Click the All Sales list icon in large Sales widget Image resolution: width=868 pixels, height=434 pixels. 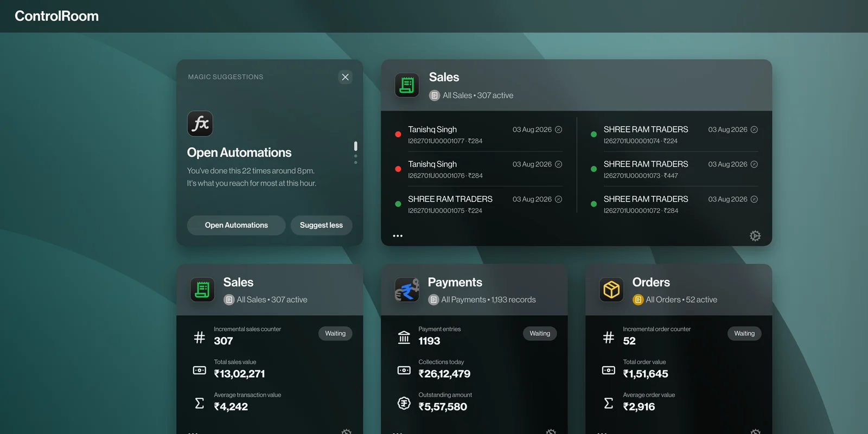[x=435, y=95]
